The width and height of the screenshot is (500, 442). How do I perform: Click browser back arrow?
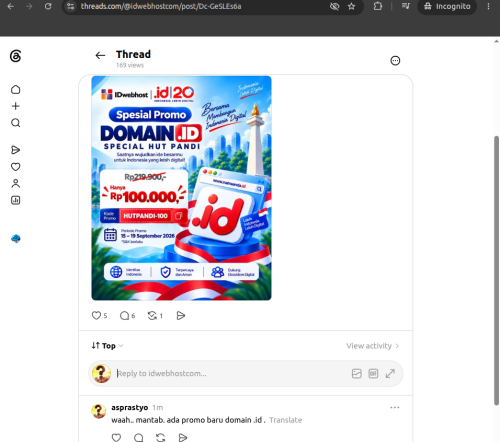11,6
